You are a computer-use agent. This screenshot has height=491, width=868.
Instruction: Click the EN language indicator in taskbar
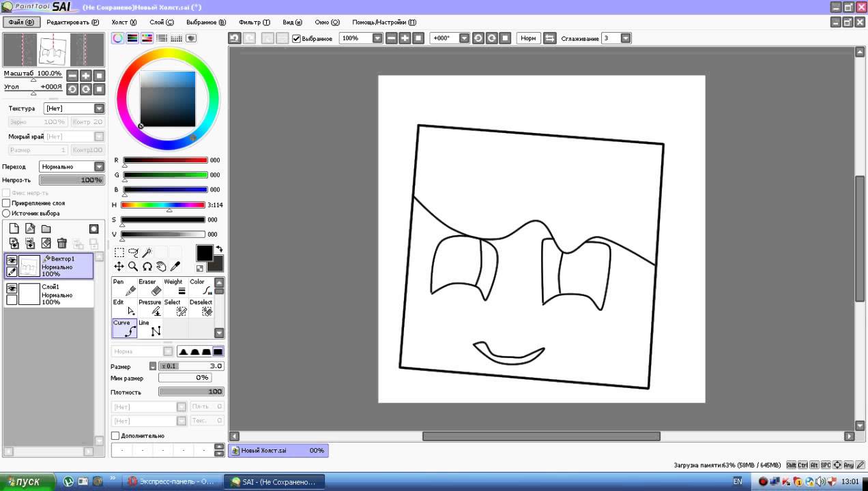[x=738, y=481]
